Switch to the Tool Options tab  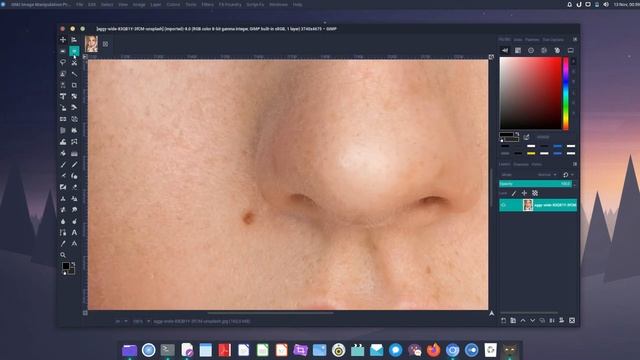[553, 40]
